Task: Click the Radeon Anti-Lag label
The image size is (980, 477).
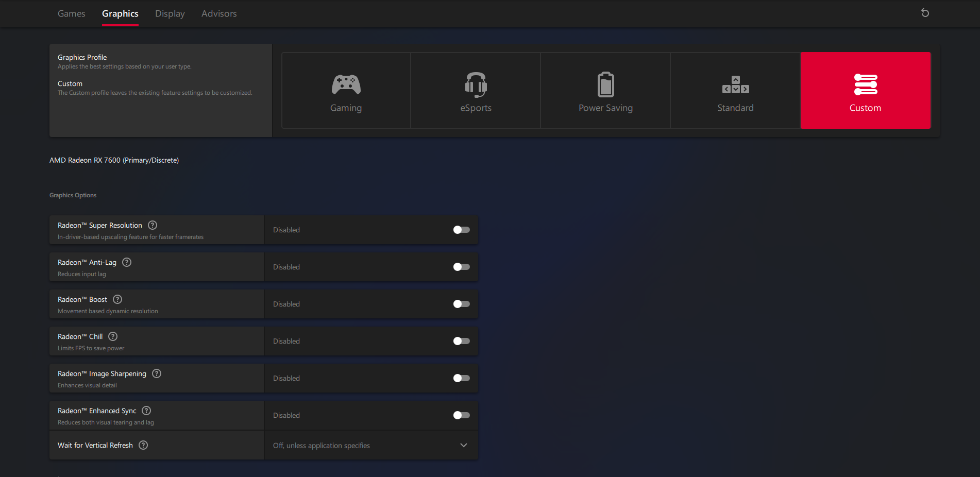Action: click(x=87, y=262)
